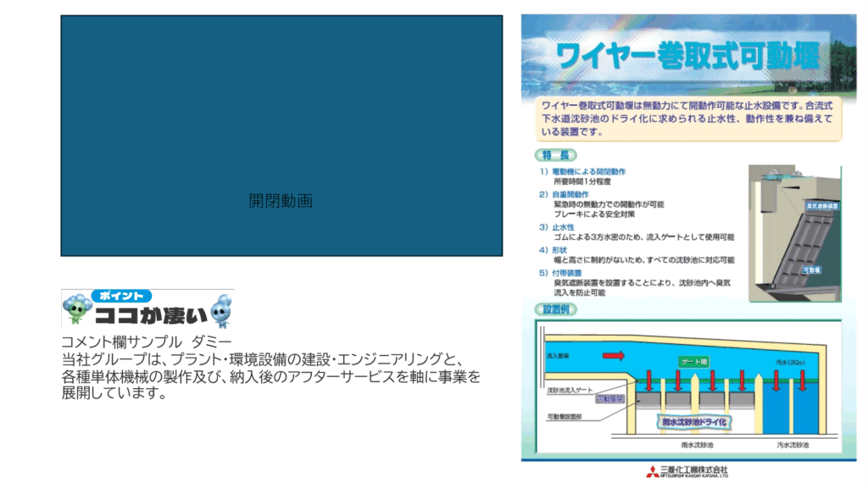Click the 可動堰設置部 label
Viewport: 868px width, 489px height.
(x=564, y=416)
